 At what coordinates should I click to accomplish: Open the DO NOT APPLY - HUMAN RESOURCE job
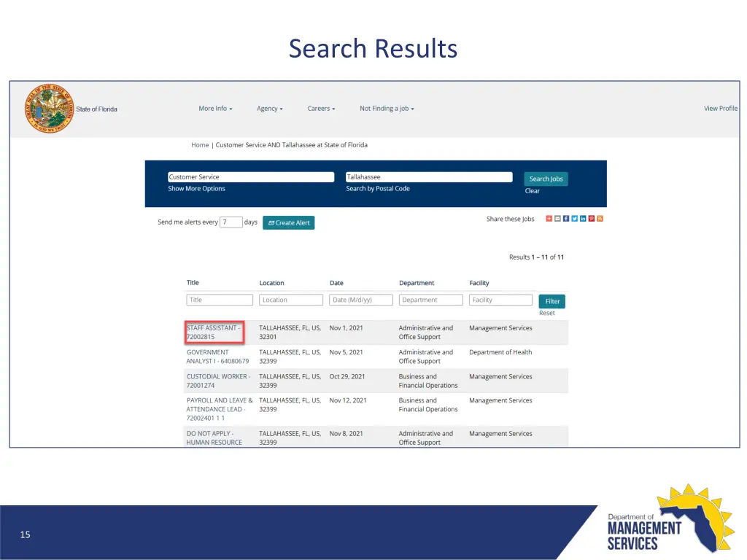(214, 438)
